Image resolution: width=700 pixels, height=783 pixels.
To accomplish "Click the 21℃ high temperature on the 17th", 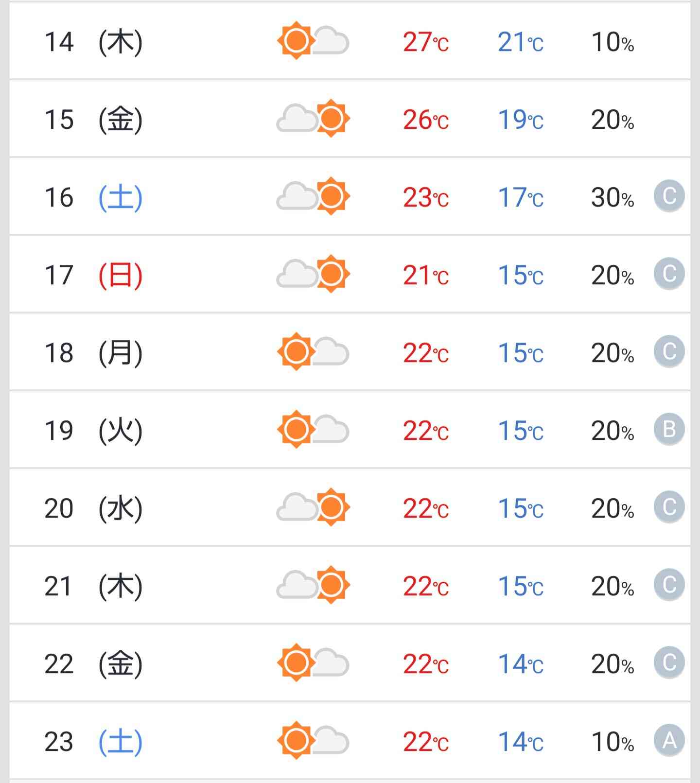I will point(426,275).
